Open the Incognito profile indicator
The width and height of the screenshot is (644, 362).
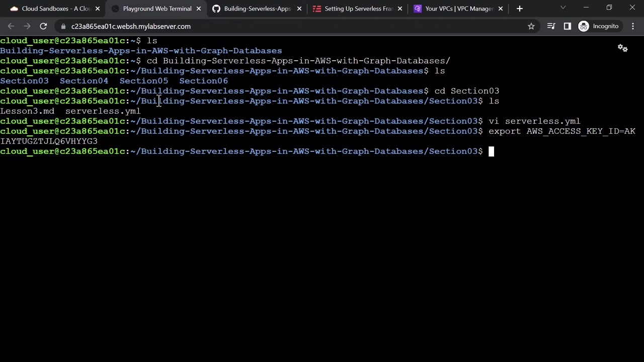[599, 26]
